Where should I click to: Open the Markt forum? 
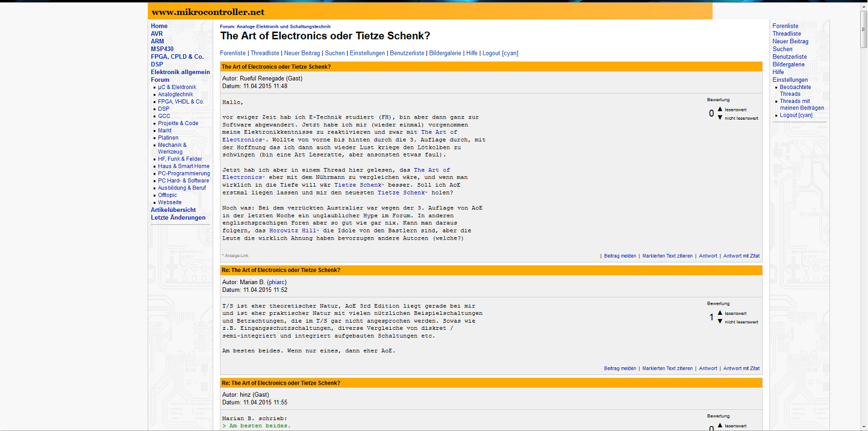click(164, 131)
